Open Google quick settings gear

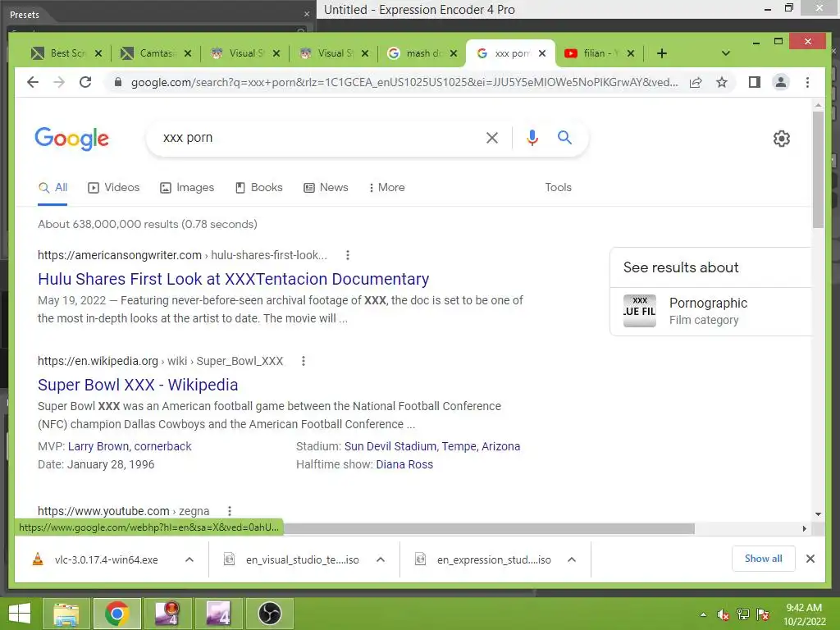point(782,138)
